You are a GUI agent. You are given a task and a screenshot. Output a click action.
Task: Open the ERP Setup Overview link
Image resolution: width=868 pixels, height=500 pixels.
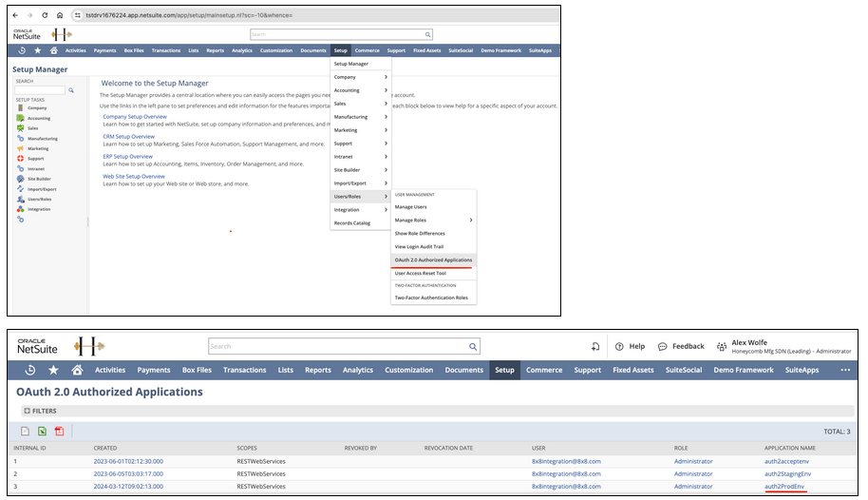(127, 156)
